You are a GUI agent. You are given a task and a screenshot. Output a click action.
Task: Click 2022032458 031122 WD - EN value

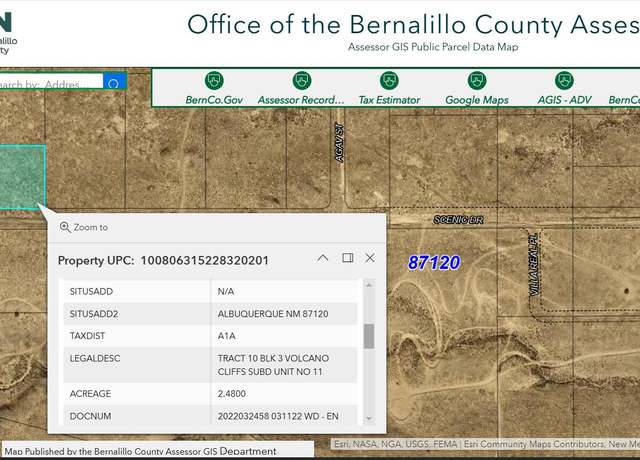click(x=278, y=416)
